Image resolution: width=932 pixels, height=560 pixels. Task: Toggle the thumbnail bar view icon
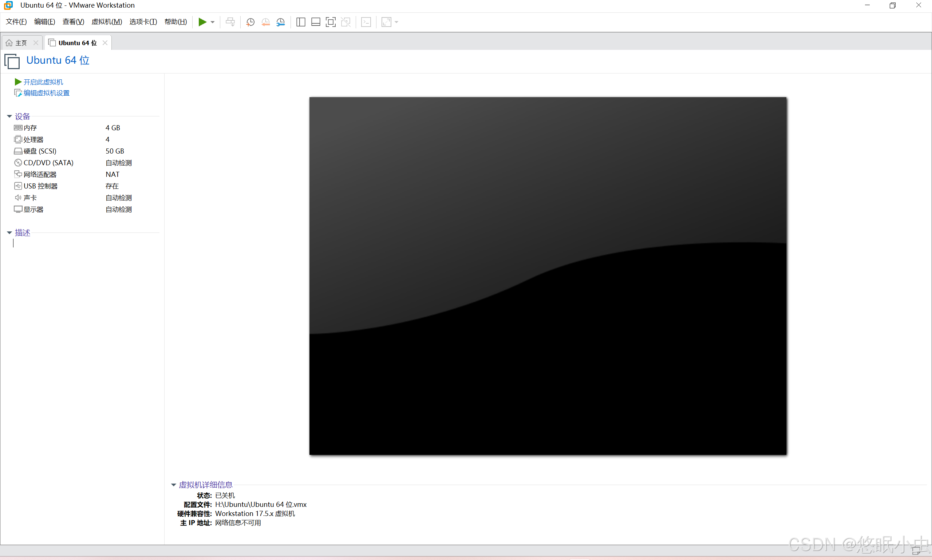click(x=316, y=22)
